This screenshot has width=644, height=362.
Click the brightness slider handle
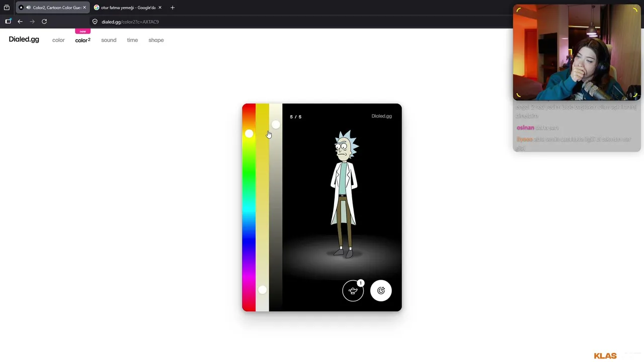point(276,125)
